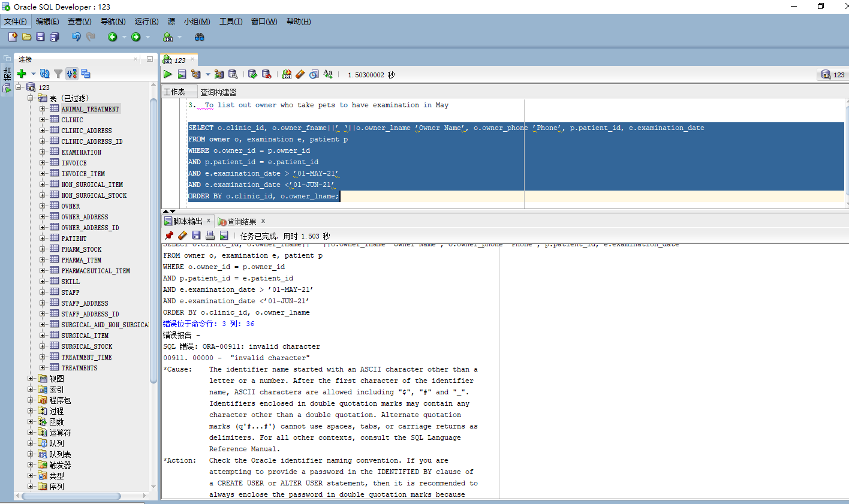Print script output with printer icon

[210, 236]
